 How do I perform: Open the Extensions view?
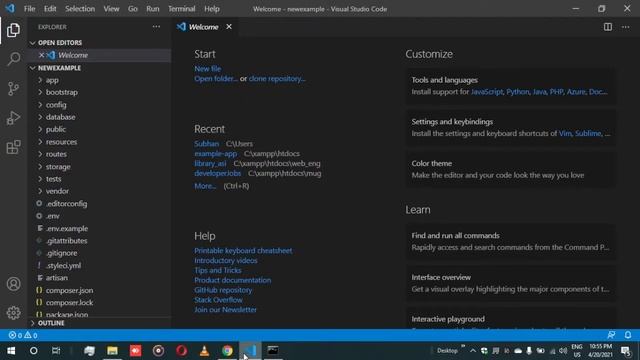coord(13,147)
